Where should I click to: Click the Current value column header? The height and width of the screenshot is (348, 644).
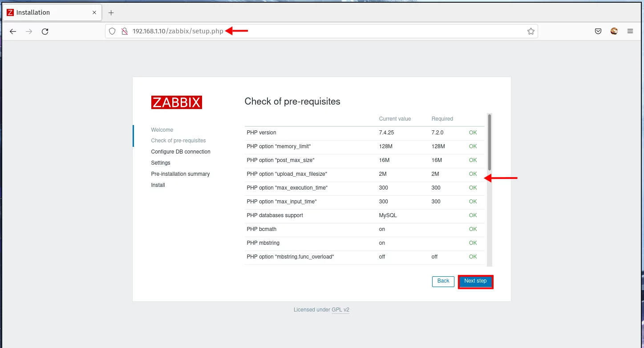coord(395,119)
